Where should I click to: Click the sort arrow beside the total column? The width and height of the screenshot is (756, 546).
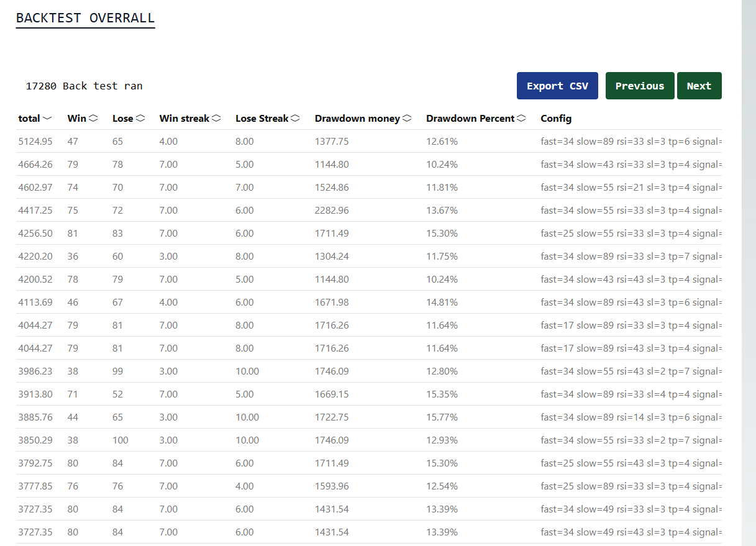(x=47, y=118)
